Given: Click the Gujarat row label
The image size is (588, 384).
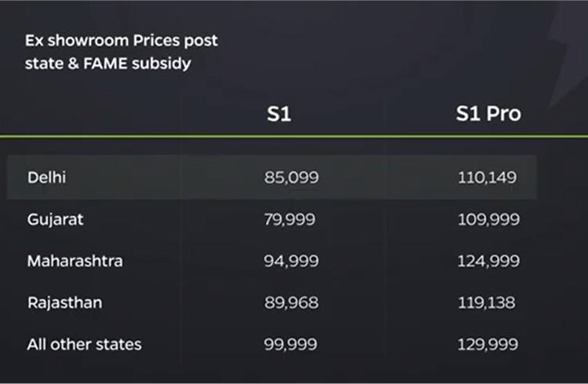Looking at the screenshot, I should click(x=55, y=219).
